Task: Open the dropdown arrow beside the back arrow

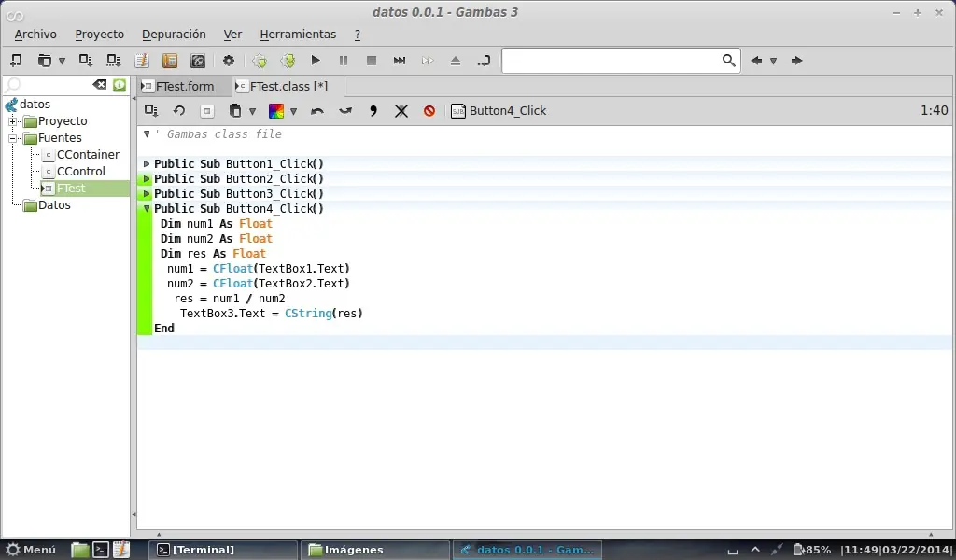Action: pos(773,61)
